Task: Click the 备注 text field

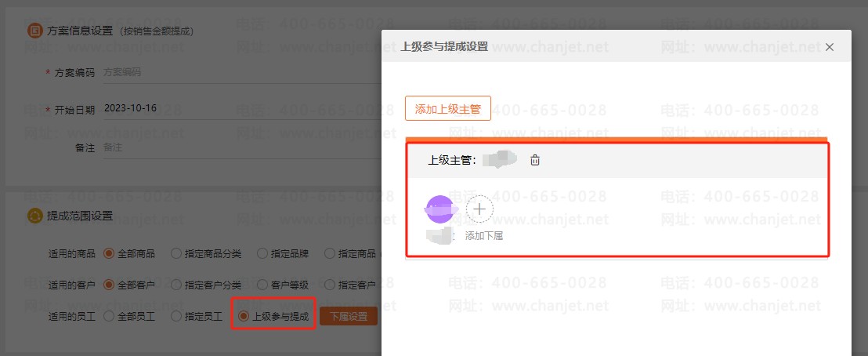Action: pos(235,147)
